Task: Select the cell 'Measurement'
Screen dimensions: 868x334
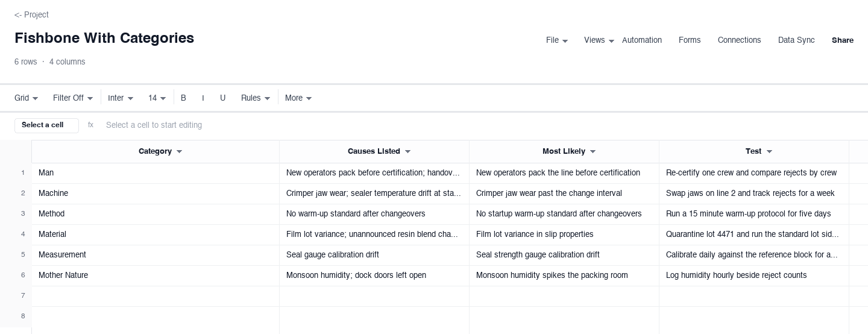Action: pyautogui.click(x=156, y=255)
